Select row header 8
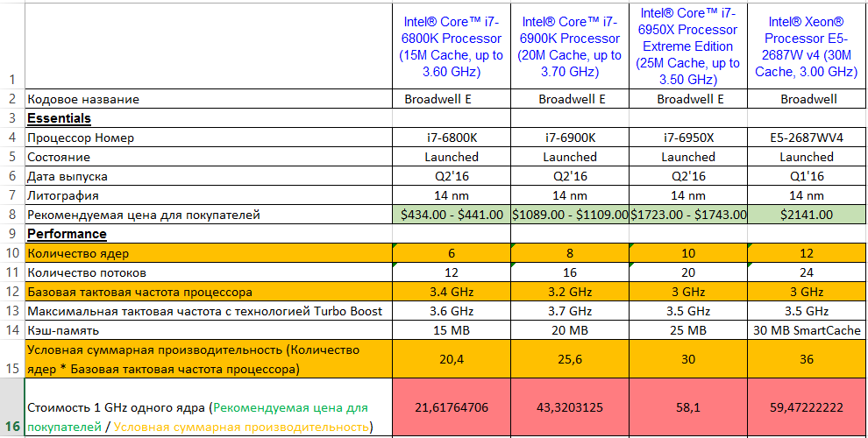The height and width of the screenshot is (438, 868). click(12, 215)
